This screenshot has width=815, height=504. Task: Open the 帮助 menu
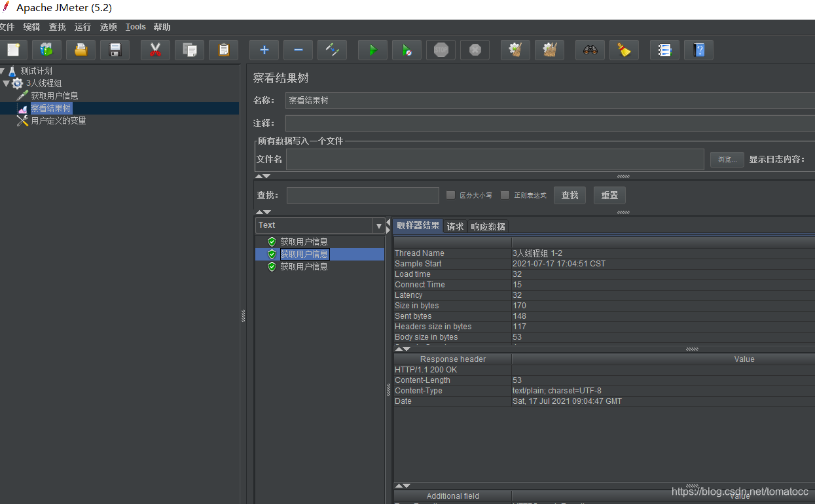coord(162,27)
